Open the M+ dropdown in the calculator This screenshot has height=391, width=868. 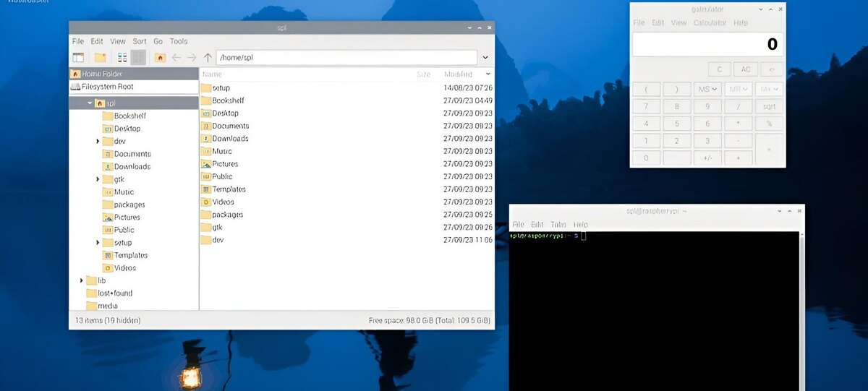pyautogui.click(x=769, y=89)
